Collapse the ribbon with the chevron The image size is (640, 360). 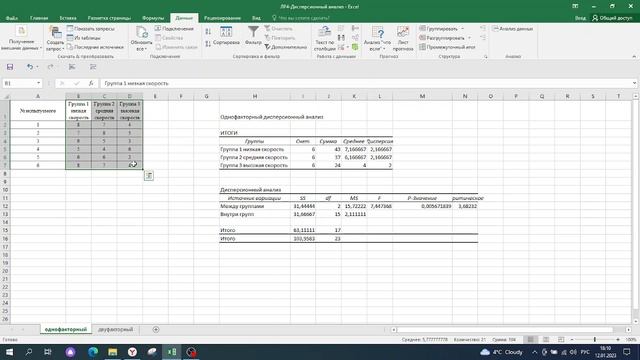(634, 57)
